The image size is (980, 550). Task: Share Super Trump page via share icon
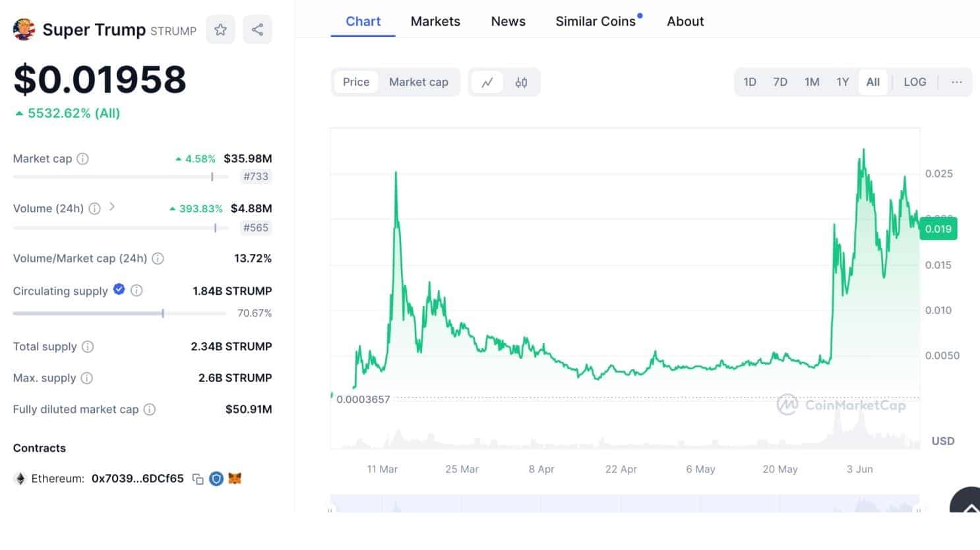(x=257, y=30)
